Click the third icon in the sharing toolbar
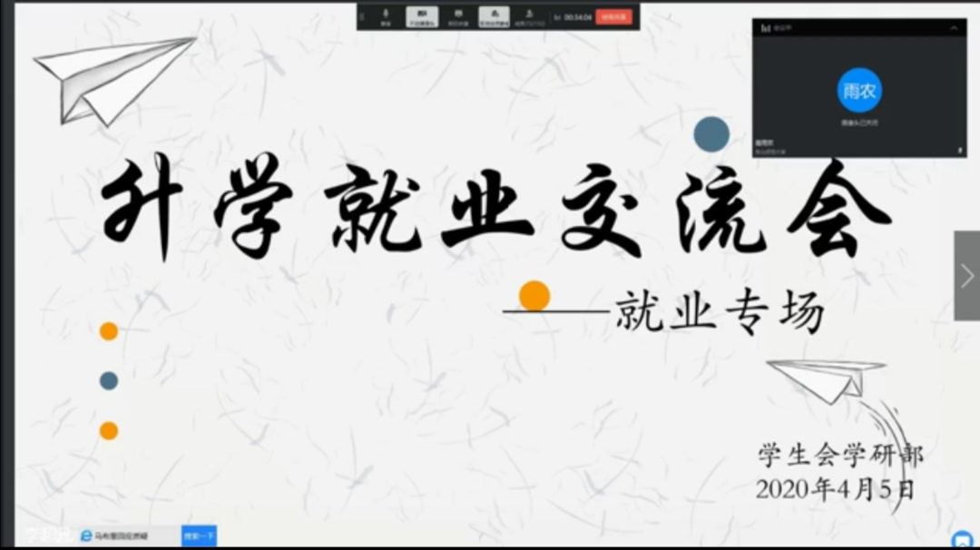 [458, 16]
